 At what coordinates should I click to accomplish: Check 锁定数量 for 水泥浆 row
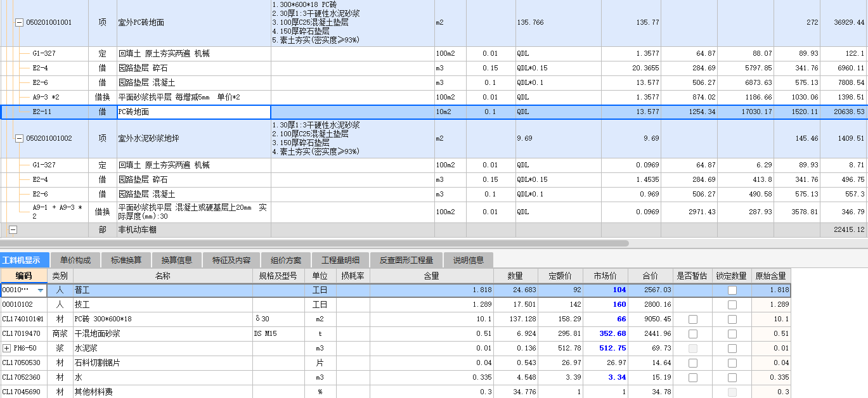point(732,348)
